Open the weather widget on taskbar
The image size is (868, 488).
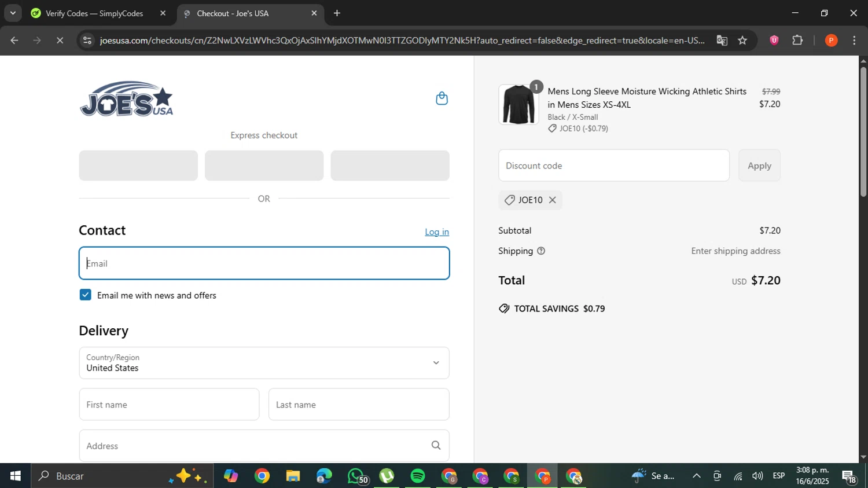654,476
